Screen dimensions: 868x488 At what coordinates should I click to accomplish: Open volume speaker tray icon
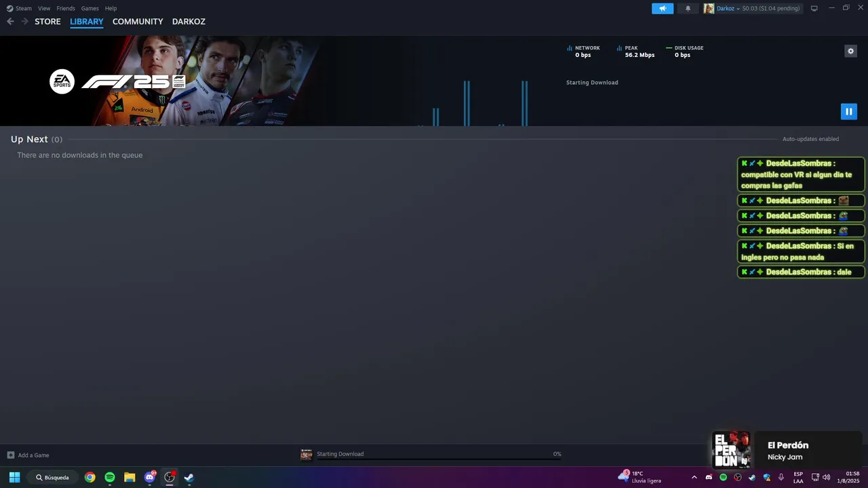pos(826,477)
